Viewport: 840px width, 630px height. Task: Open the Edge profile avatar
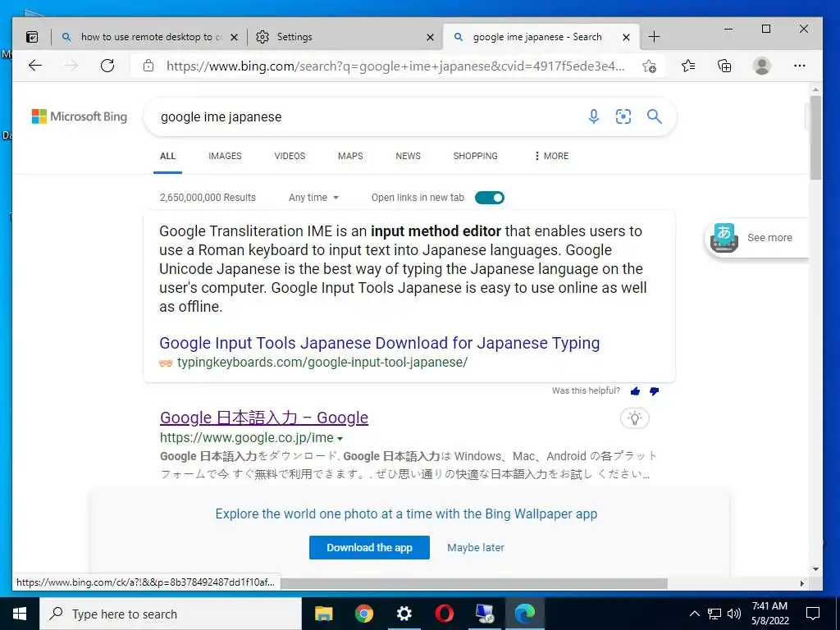[762, 66]
